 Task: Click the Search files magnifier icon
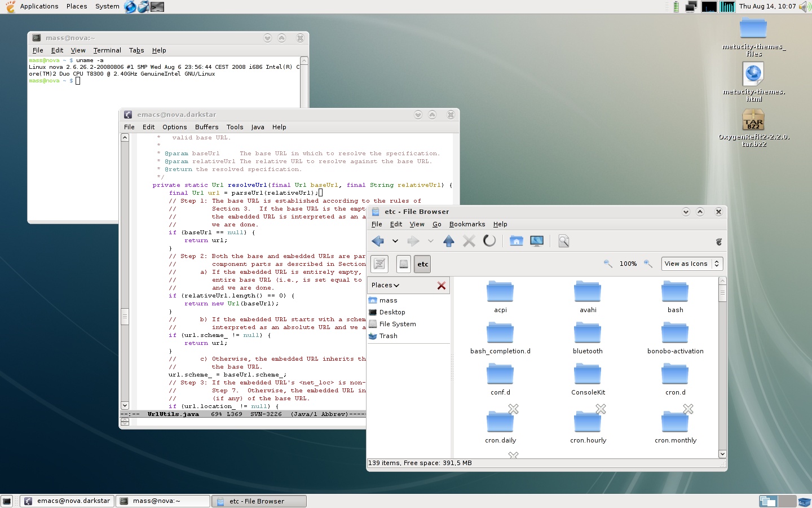pos(563,241)
